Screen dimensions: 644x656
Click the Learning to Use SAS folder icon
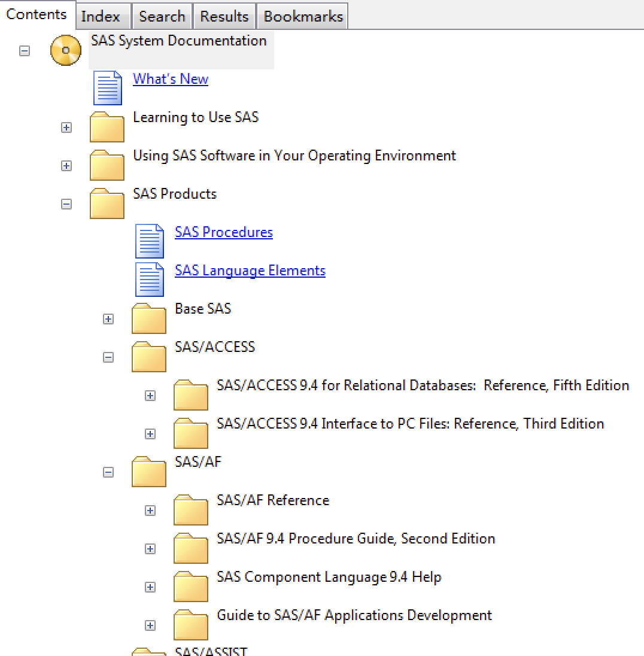[x=107, y=127]
